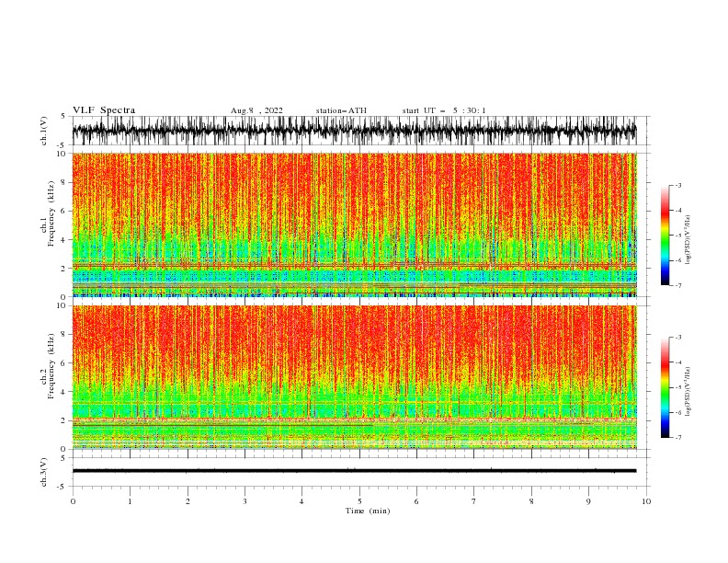Click the time axis tick label "9"

[588, 501]
